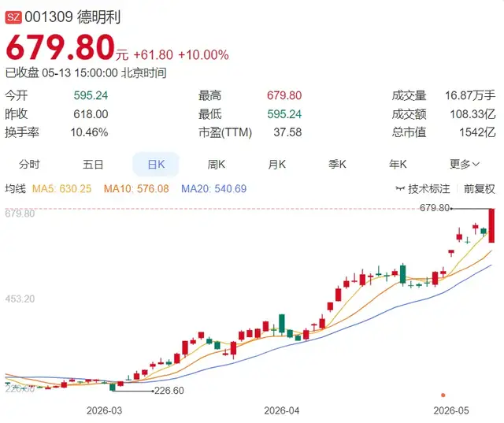Expand the 更多 more options dropdown
504x423 pixels.
coord(465,165)
